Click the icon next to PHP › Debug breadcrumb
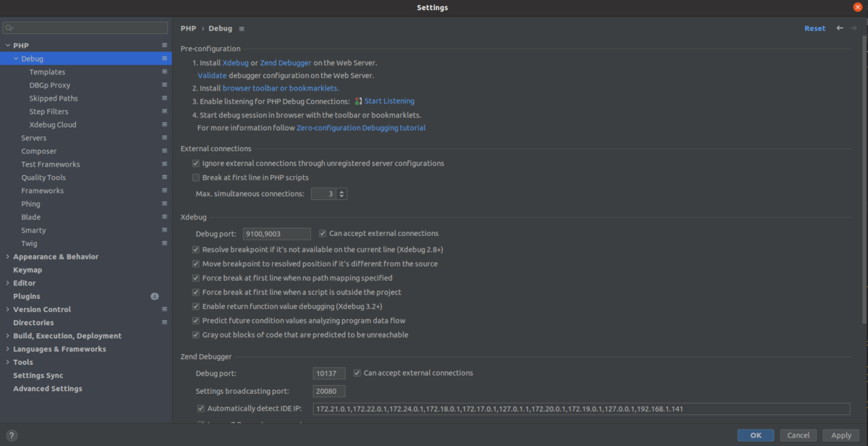This screenshot has height=446, width=868. tap(242, 29)
